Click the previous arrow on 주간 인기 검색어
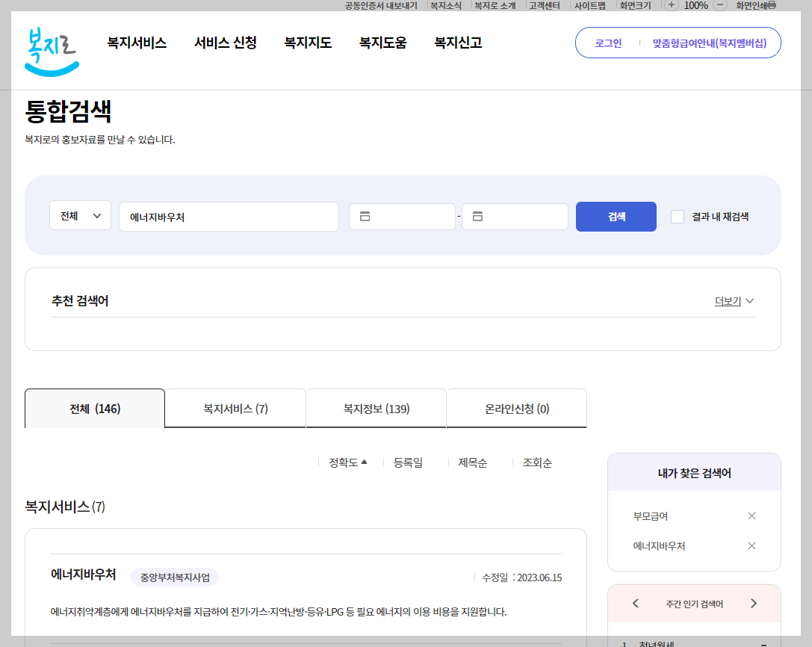 (635, 603)
